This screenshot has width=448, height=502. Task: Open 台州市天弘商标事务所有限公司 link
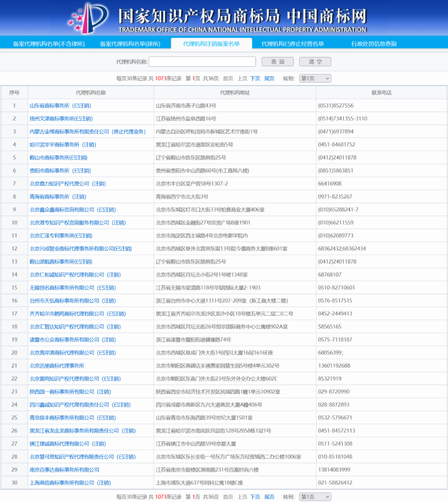(x=73, y=301)
